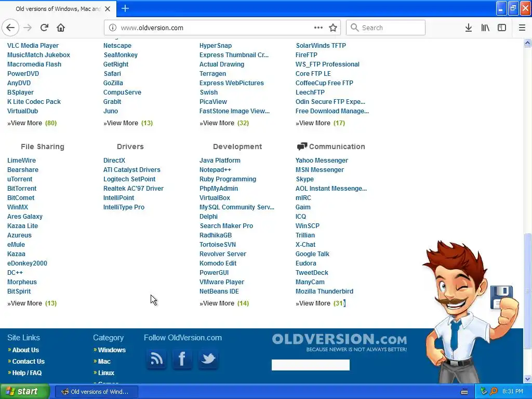Screen dimensions: 532x399
Task: Click the OLDVERSION.com footer logo
Action: click(x=339, y=342)
